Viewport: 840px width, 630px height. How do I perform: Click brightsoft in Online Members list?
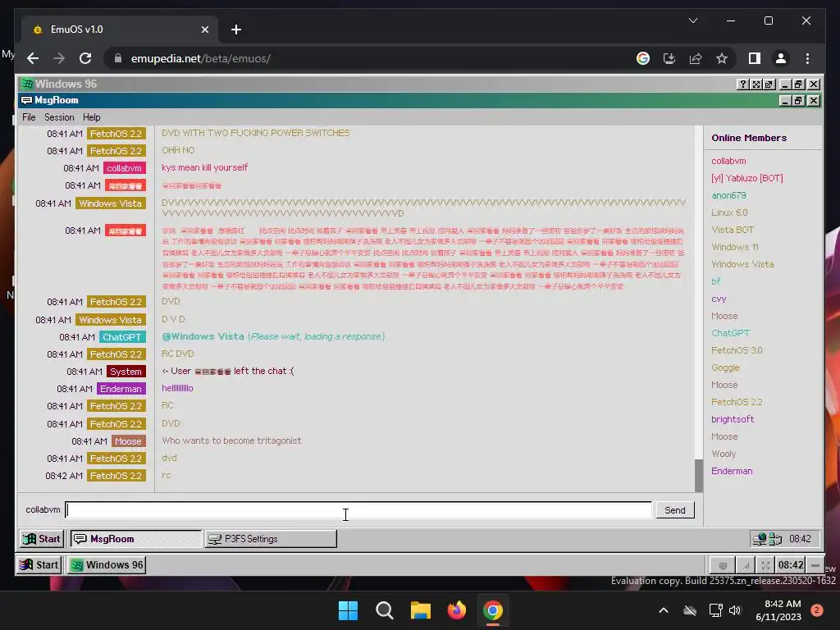tap(733, 419)
